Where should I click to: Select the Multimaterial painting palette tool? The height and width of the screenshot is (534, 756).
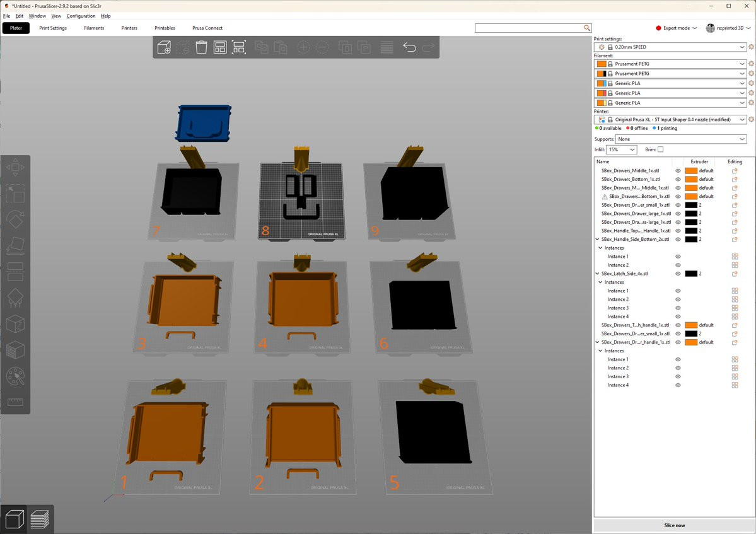(15, 376)
